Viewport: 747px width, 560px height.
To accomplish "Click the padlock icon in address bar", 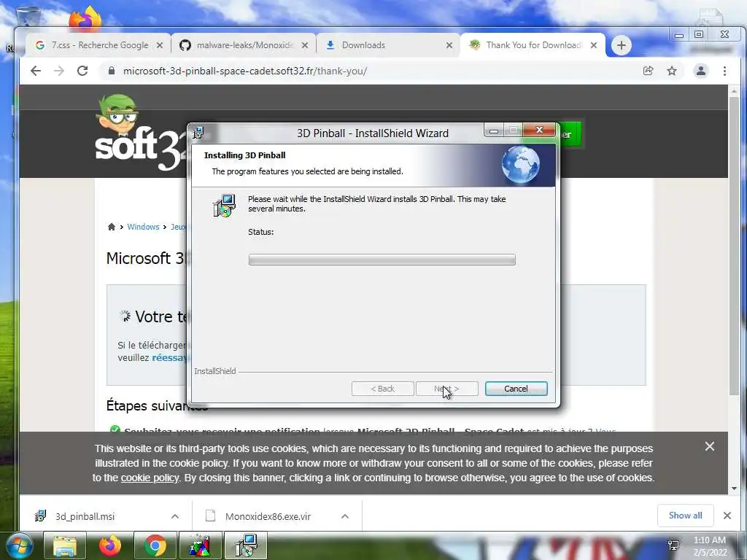I will pyautogui.click(x=112, y=71).
